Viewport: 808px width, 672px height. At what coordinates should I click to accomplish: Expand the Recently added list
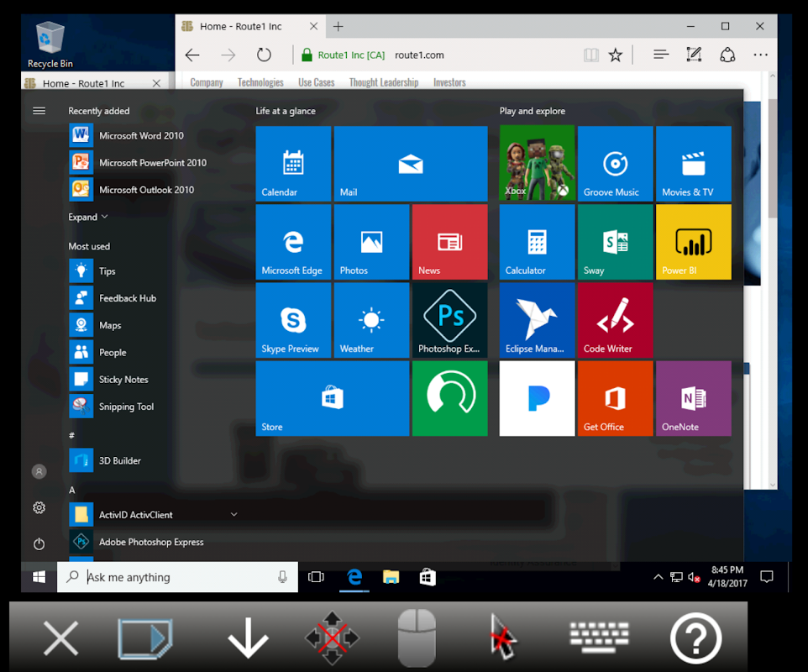point(88,217)
